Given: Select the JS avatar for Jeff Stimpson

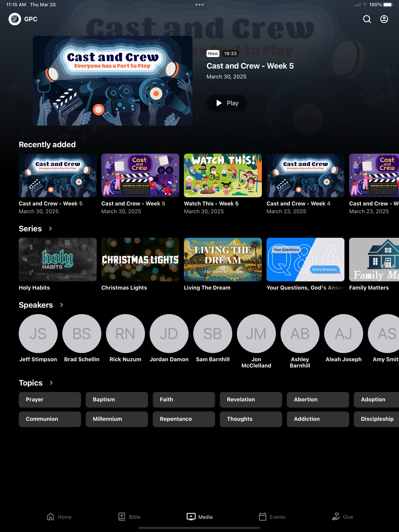Looking at the screenshot, I should (38, 333).
